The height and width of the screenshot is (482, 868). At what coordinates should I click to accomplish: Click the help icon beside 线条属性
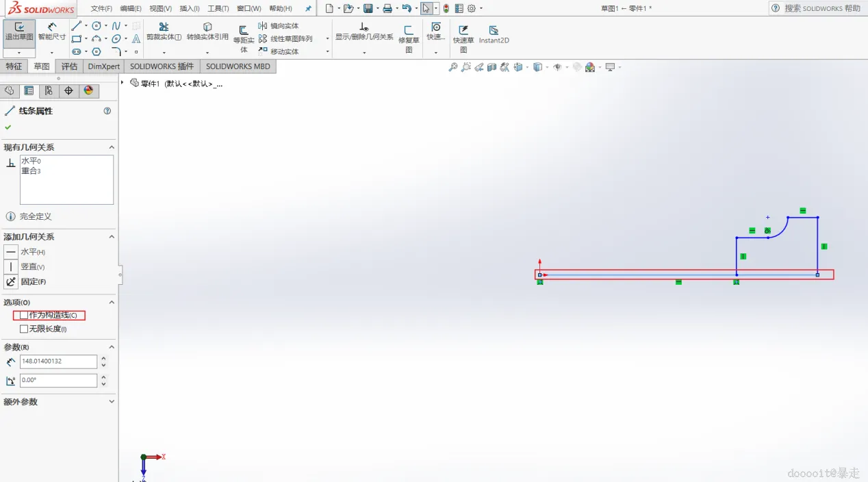point(107,111)
